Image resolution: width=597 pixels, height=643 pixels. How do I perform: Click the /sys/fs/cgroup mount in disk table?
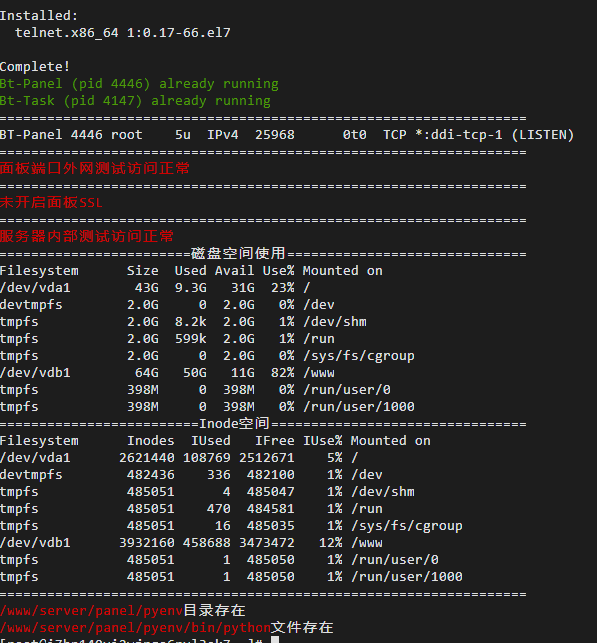click(x=359, y=356)
